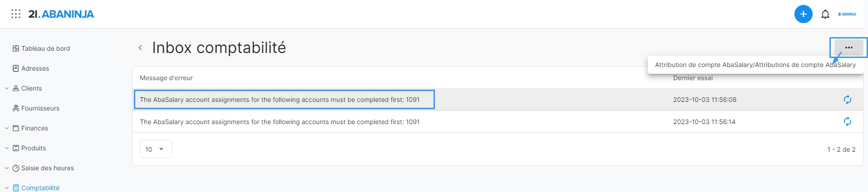The image size is (868, 192).
Task: Open Fournisseurs in the sidebar
Action: (40, 108)
